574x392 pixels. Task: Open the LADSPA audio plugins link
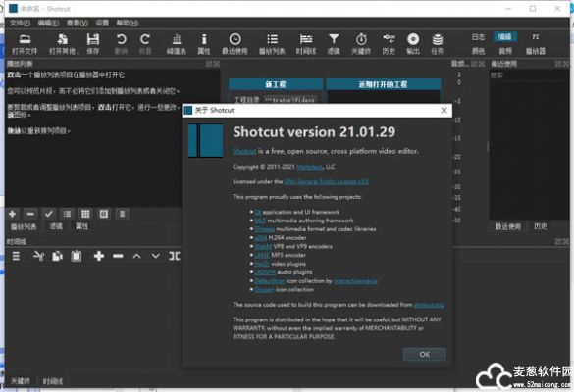point(265,272)
